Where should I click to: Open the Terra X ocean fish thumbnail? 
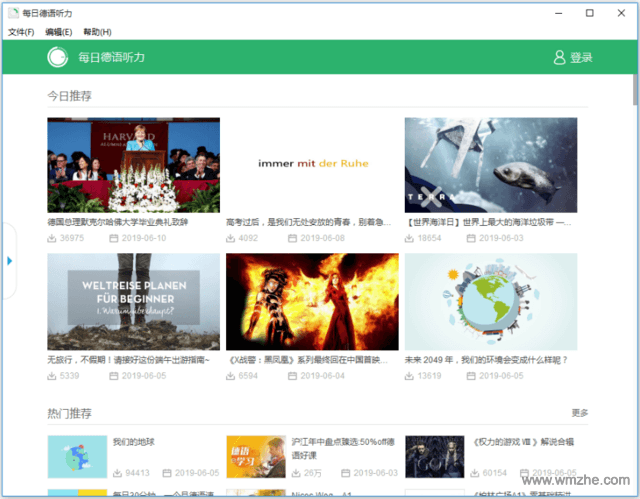click(x=491, y=165)
